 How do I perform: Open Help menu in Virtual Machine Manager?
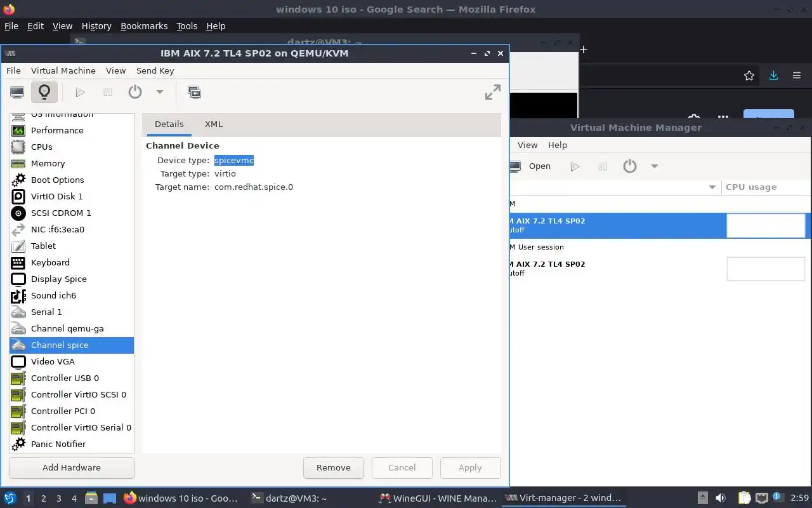pyautogui.click(x=558, y=145)
